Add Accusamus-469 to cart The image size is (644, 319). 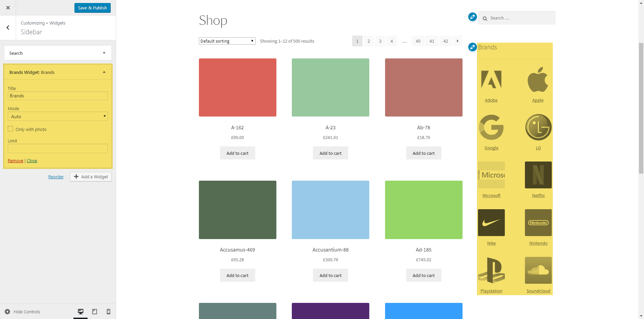(x=237, y=275)
